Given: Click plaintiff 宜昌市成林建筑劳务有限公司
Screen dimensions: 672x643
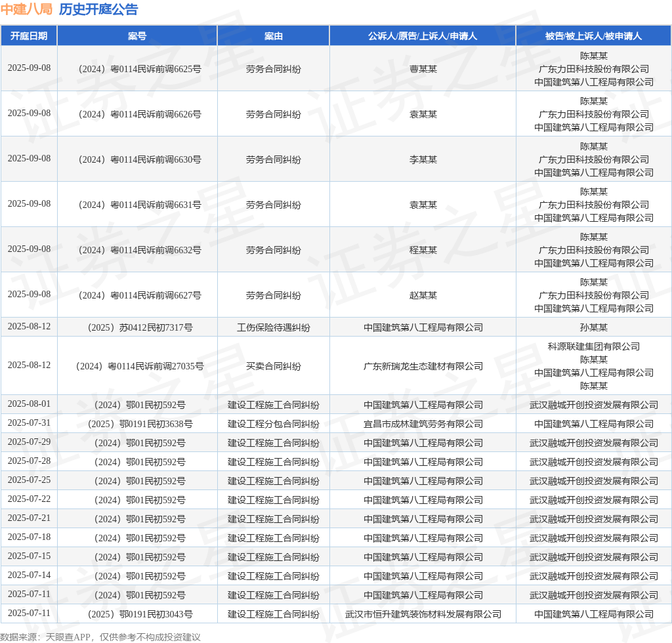Looking at the screenshot, I should (x=423, y=424).
